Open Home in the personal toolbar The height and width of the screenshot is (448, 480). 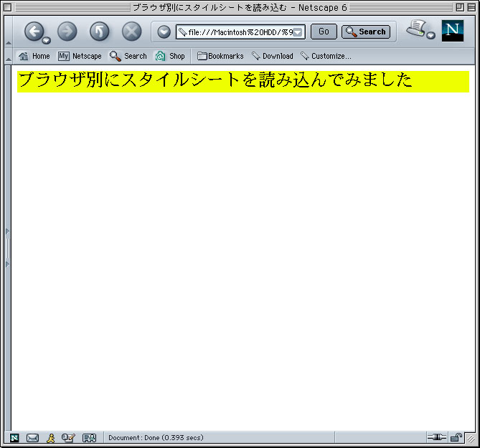[34, 56]
